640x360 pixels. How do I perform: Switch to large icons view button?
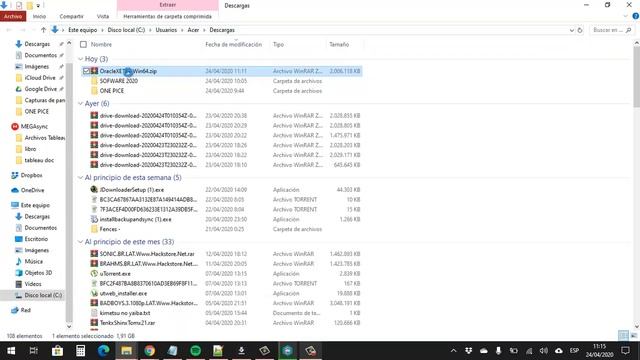634,336
